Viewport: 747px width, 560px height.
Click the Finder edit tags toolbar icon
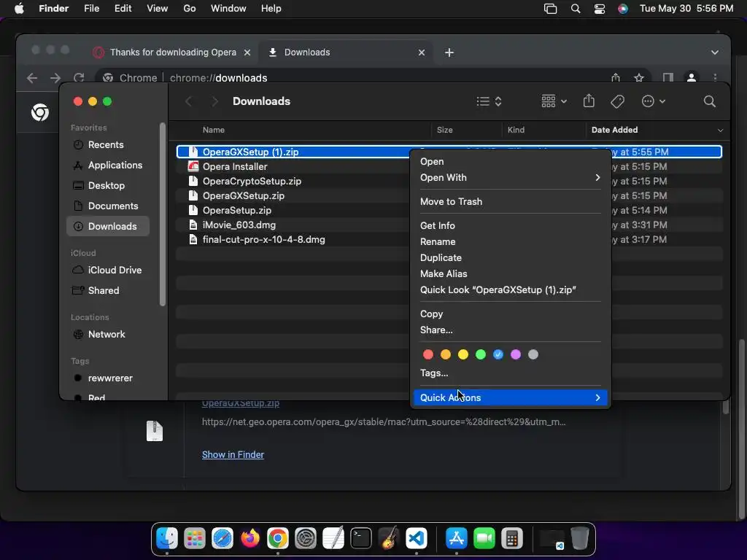617,101
